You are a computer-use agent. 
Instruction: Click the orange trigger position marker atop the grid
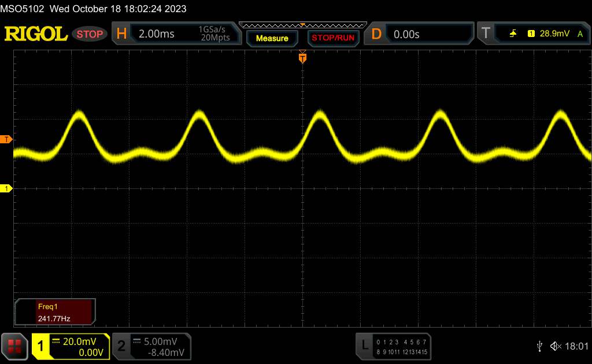[x=302, y=58]
